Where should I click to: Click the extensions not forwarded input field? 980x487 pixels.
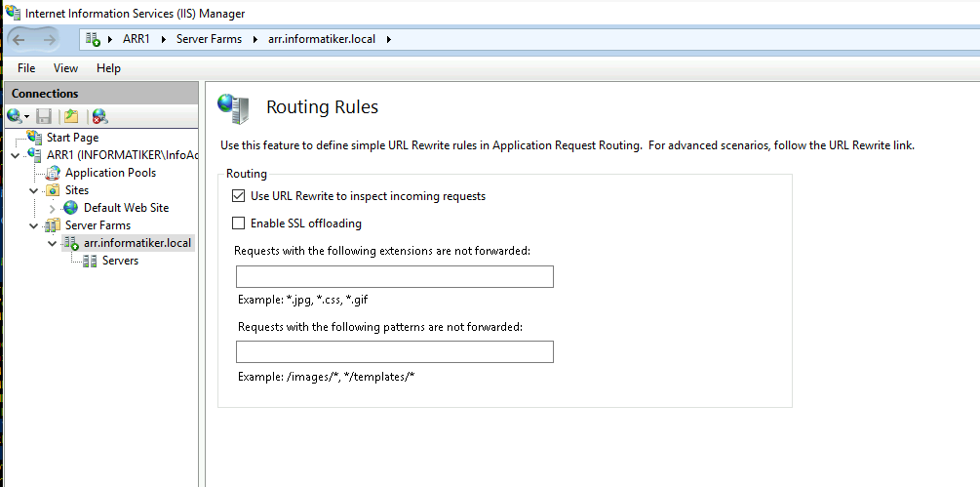[x=394, y=276]
